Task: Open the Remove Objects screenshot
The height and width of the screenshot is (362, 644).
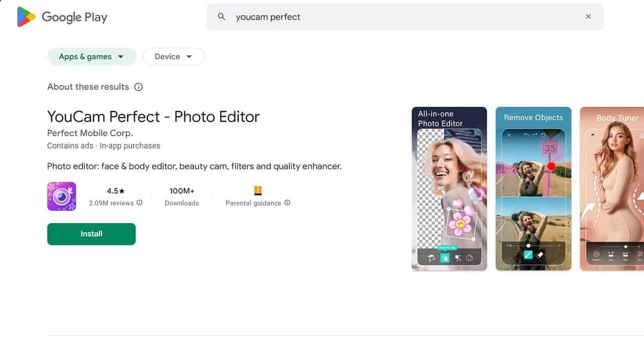Action: point(533,189)
